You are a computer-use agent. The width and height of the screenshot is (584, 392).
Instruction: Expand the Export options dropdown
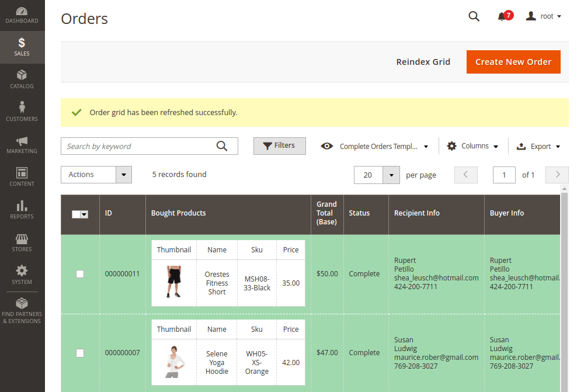[538, 147]
